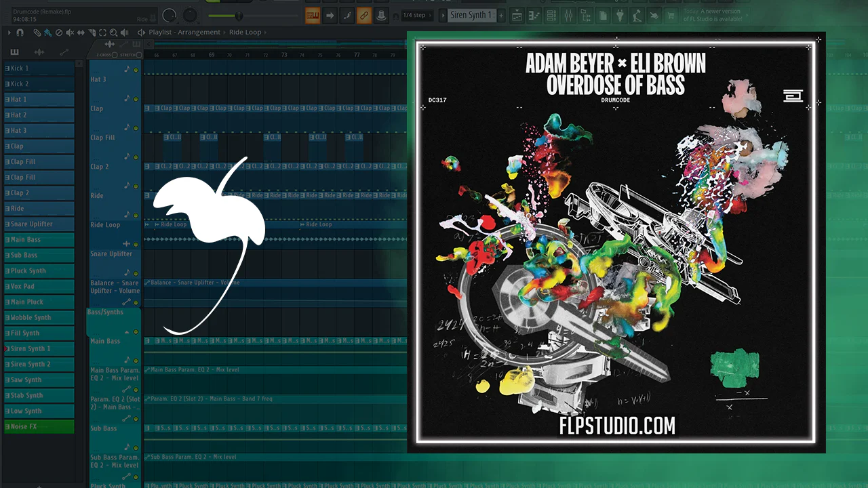
Task: Open the piano roll view icon
Action: click(534, 15)
